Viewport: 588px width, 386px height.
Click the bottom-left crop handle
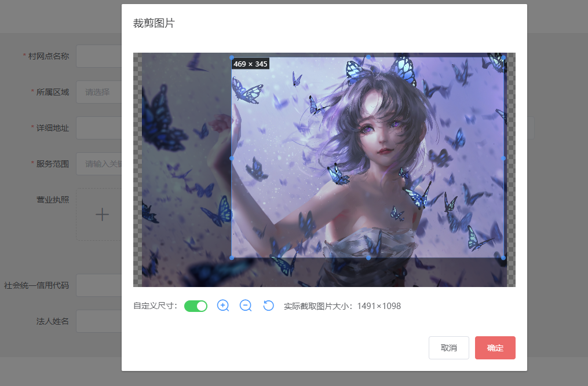[x=232, y=258]
